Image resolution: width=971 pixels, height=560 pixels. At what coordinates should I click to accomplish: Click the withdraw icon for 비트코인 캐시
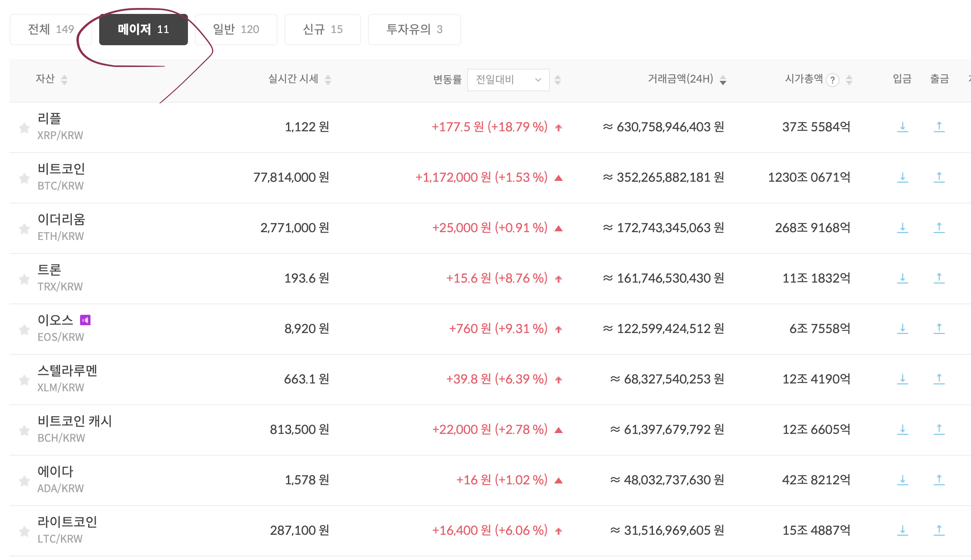click(x=940, y=429)
